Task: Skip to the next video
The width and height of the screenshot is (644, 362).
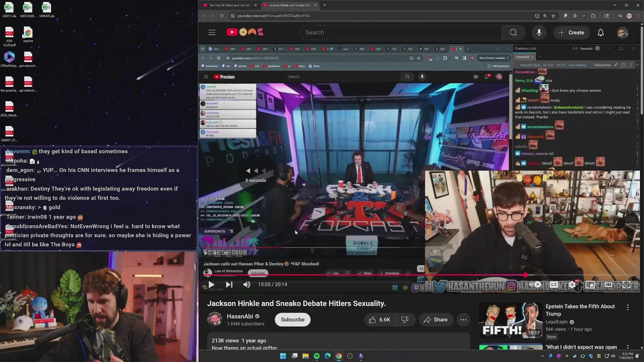Action: 229,285
